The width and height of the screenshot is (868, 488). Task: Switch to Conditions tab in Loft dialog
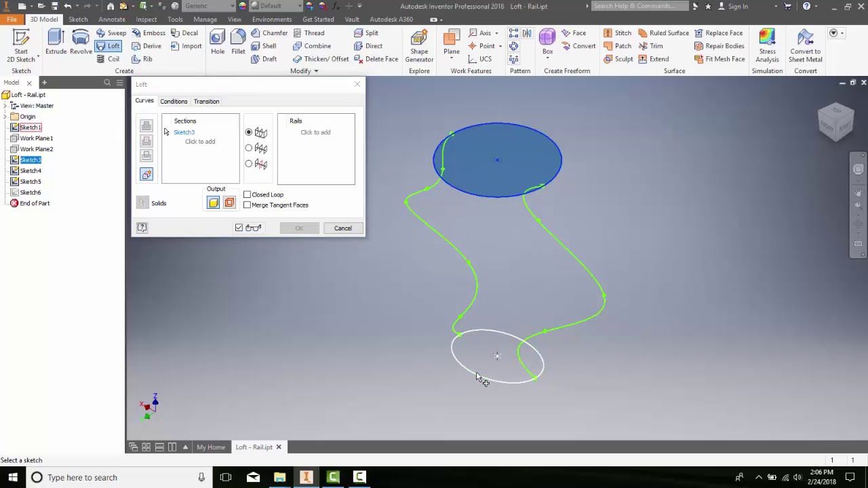174,102
